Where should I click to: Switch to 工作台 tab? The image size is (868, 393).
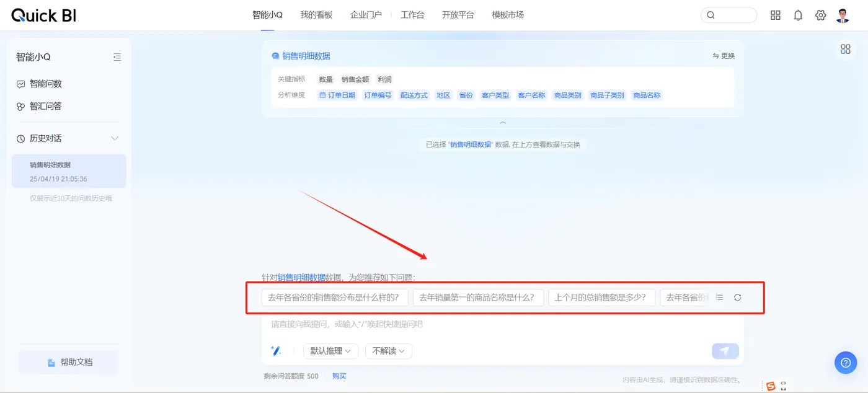(412, 15)
